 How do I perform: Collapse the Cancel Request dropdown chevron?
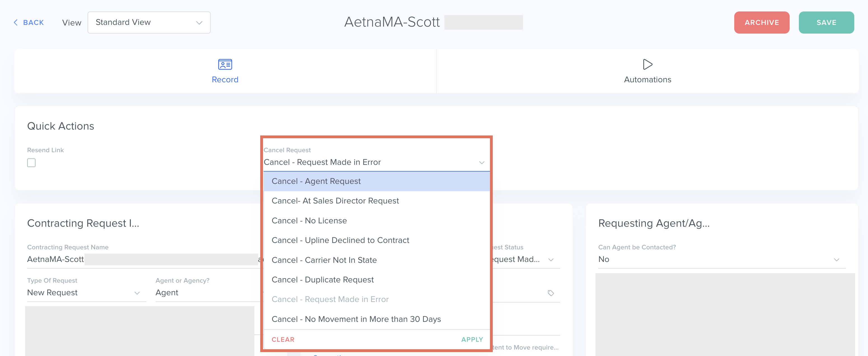click(x=482, y=163)
